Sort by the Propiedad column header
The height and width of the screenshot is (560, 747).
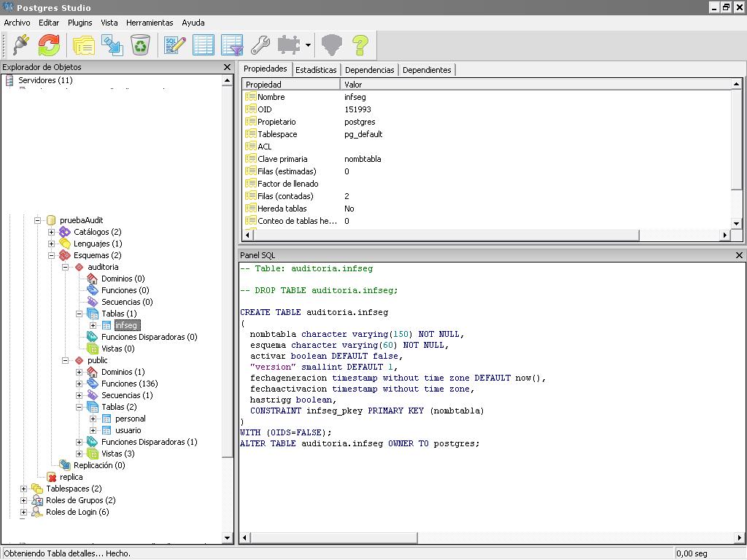pyautogui.click(x=290, y=85)
